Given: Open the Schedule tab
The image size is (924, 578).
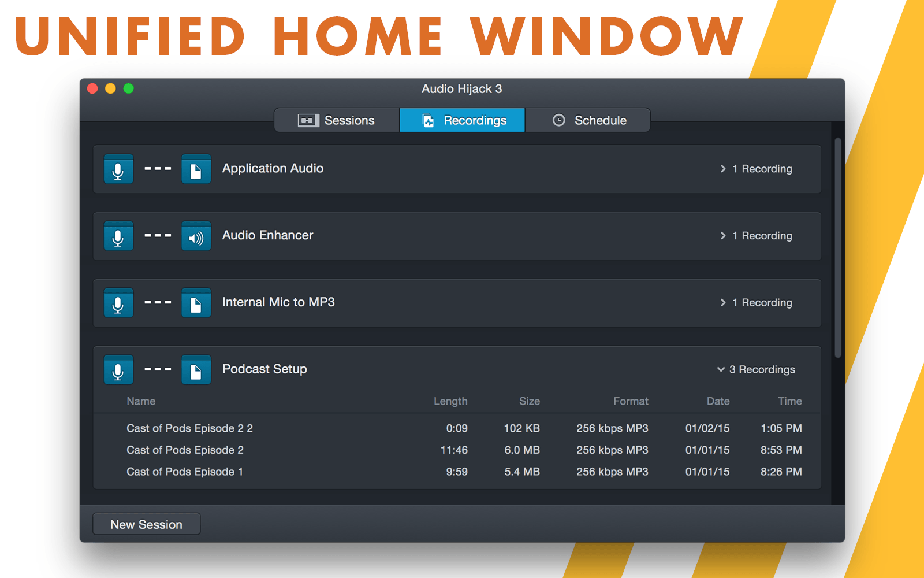Looking at the screenshot, I should pyautogui.click(x=588, y=120).
